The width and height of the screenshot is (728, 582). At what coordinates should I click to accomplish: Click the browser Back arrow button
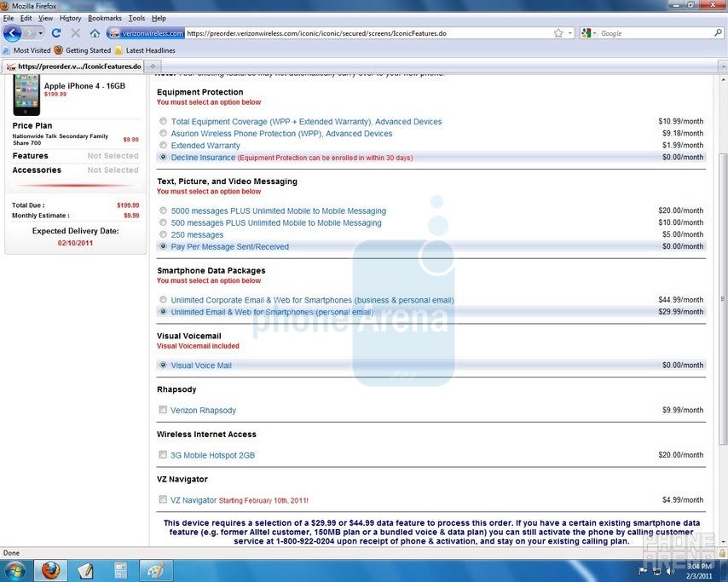click(x=12, y=33)
